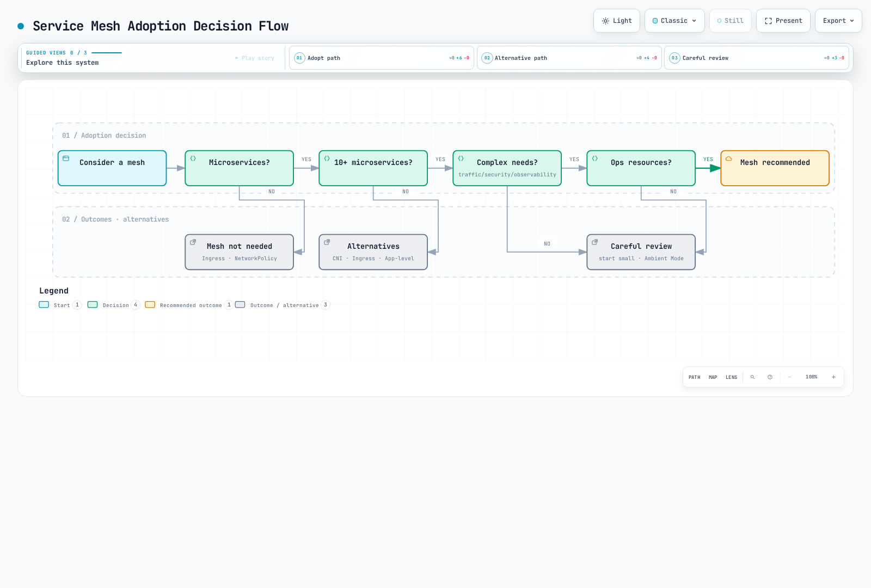The width and height of the screenshot is (871, 588).
Task: Click the NO label left of Careful review
Action: [547, 244]
